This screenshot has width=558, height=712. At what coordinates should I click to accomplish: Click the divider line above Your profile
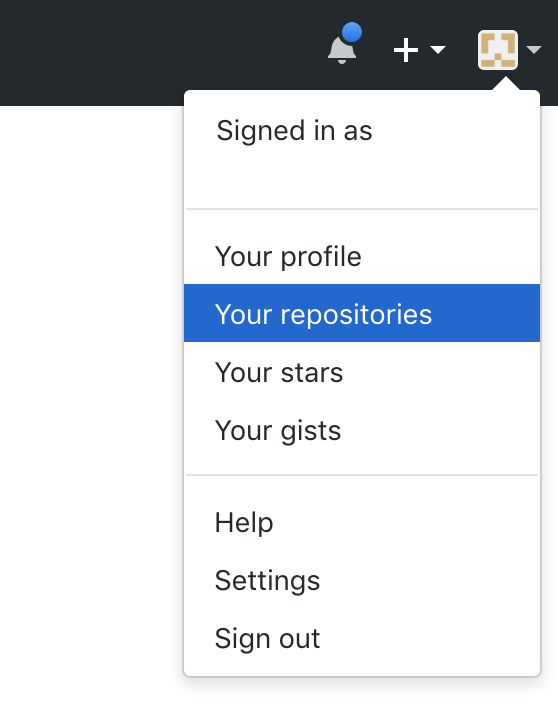(x=362, y=209)
